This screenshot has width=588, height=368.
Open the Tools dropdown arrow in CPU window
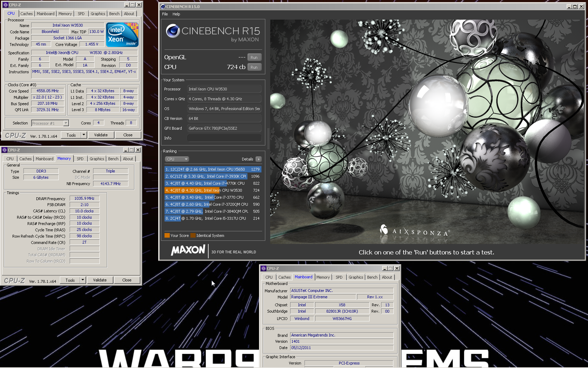click(84, 135)
